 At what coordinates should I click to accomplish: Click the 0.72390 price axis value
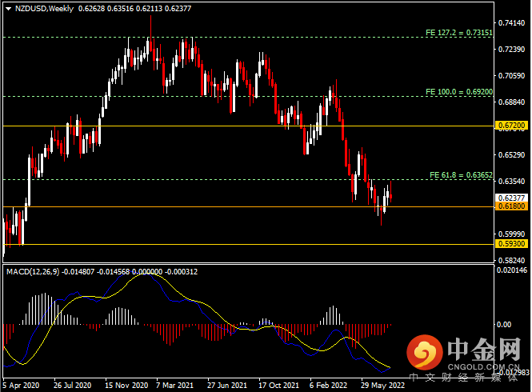pos(511,50)
